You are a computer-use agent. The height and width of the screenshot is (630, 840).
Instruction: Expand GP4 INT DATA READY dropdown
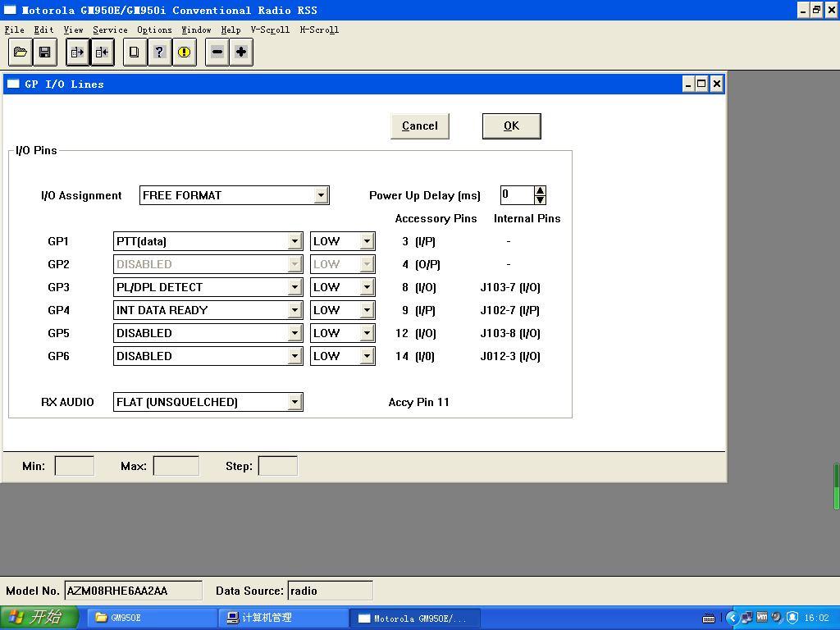point(294,310)
